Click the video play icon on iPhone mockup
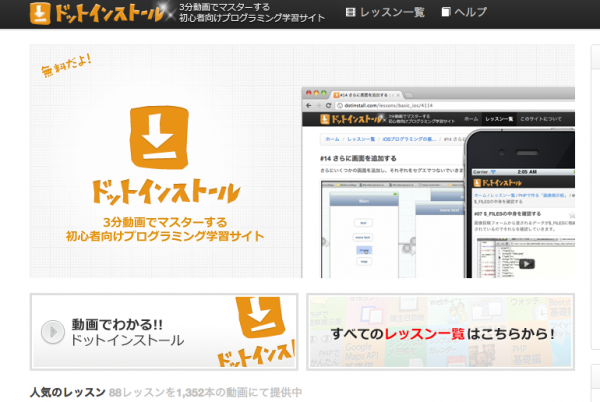 [x=527, y=264]
